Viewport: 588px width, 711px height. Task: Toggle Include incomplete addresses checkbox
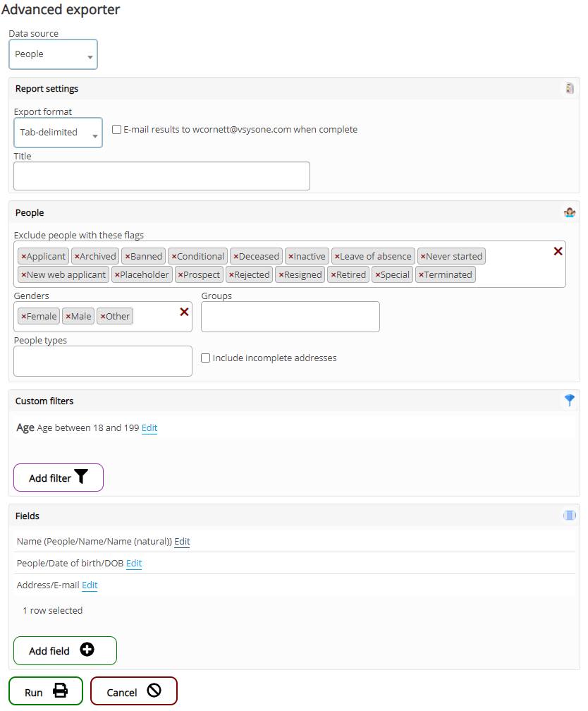point(206,358)
